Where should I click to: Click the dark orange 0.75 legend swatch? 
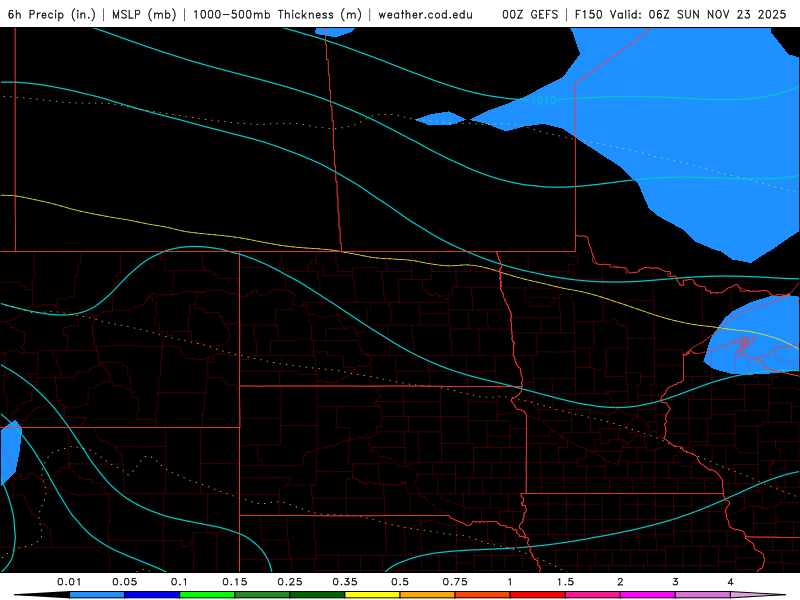(482, 595)
